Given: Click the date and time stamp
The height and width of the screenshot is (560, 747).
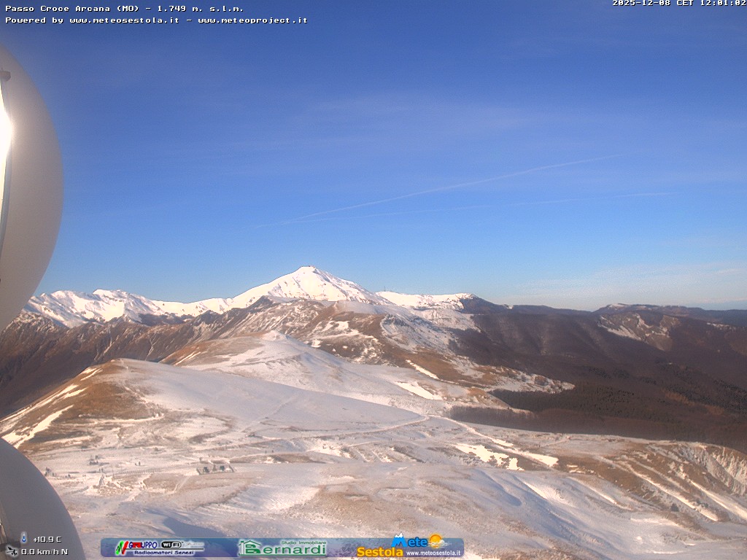Looking at the screenshot, I should 678,4.
